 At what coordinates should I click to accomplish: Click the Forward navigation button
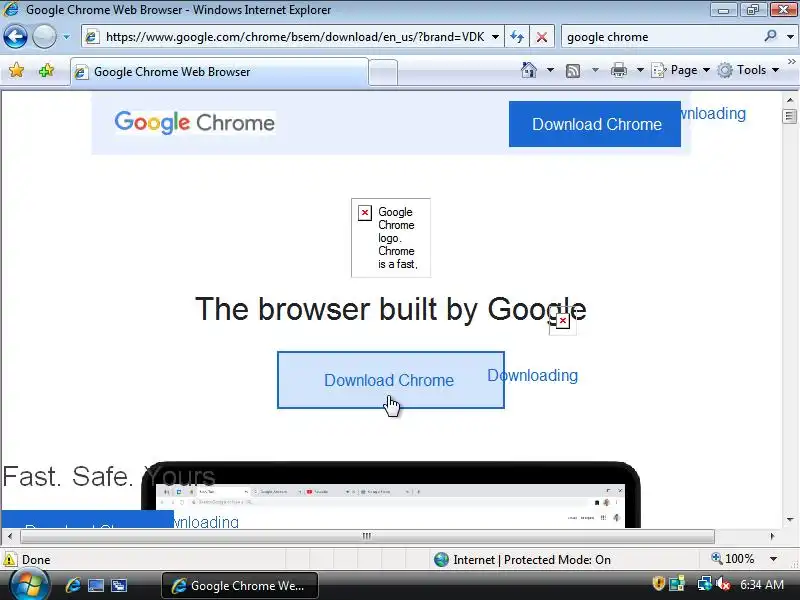point(44,37)
